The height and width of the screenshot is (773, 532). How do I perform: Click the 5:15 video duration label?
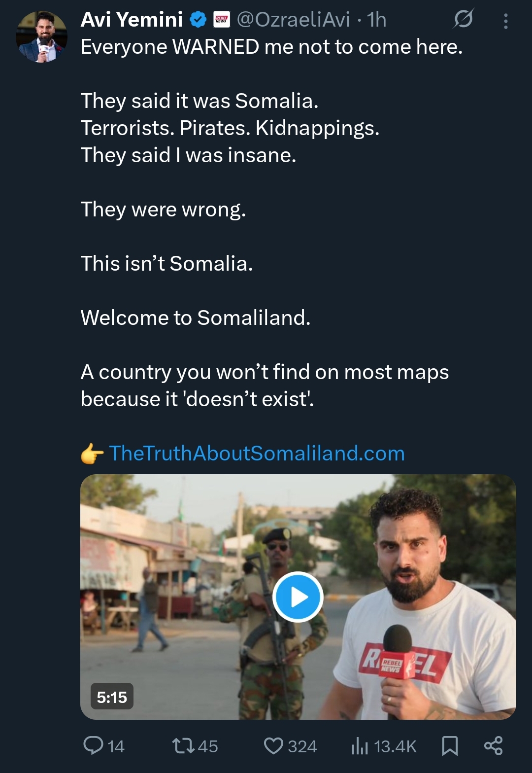pos(112,697)
